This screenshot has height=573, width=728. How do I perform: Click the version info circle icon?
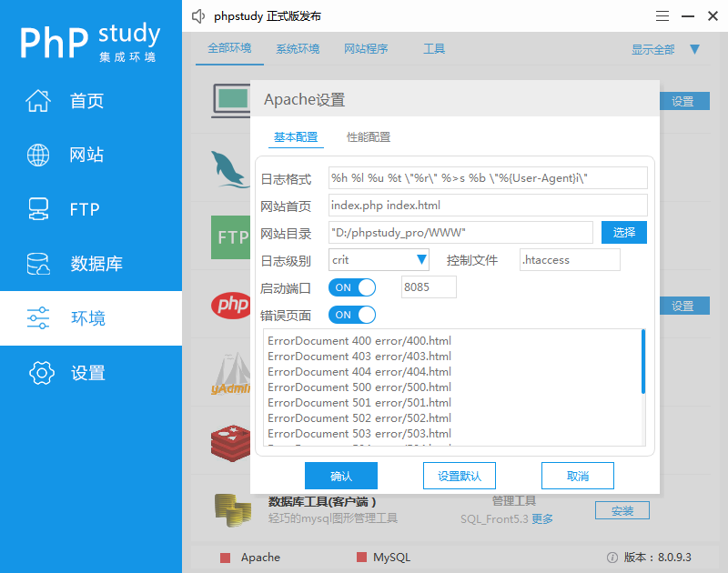tap(612, 558)
